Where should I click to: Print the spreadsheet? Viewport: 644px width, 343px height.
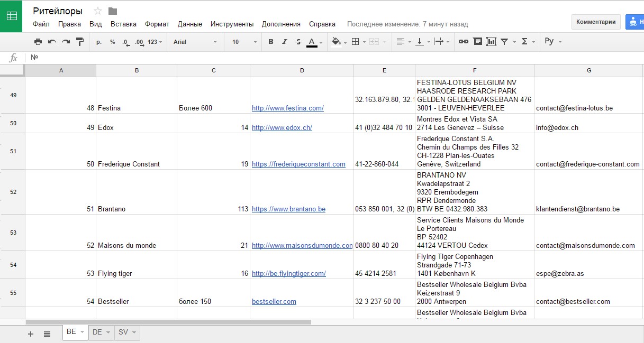(38, 42)
